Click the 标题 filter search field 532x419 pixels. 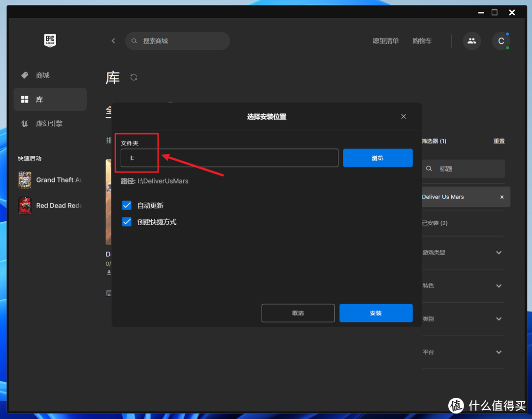464,169
